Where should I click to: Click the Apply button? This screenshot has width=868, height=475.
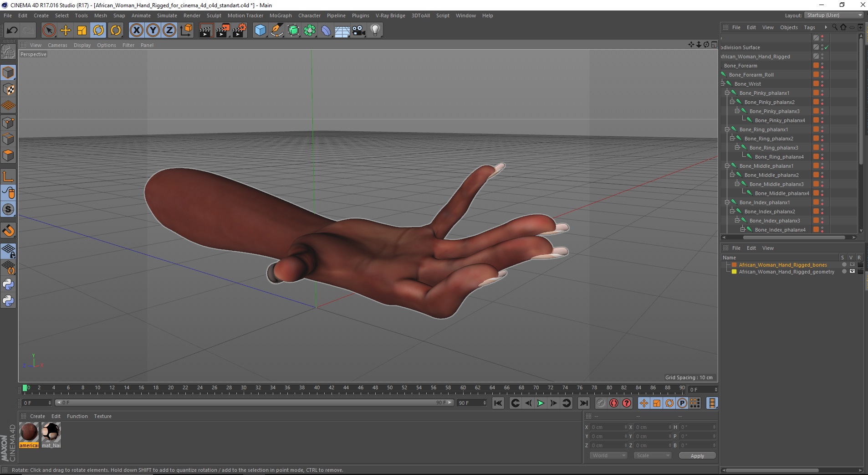(x=697, y=456)
